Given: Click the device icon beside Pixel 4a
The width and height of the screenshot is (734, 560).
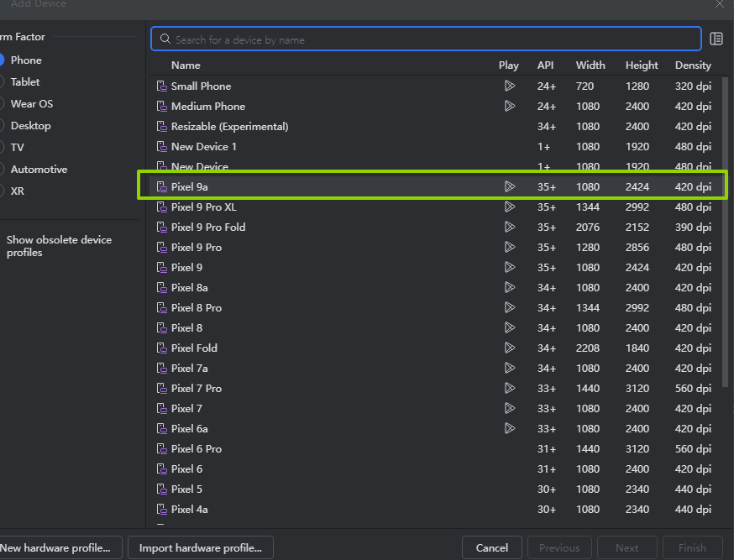Looking at the screenshot, I should click(162, 509).
